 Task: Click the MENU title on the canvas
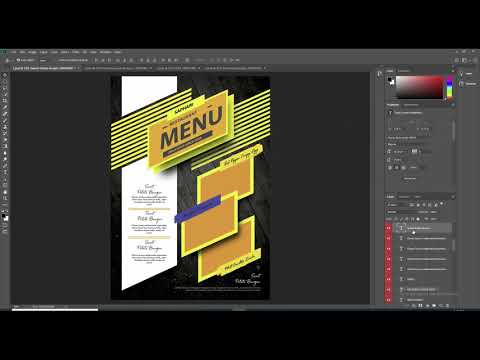tap(191, 127)
